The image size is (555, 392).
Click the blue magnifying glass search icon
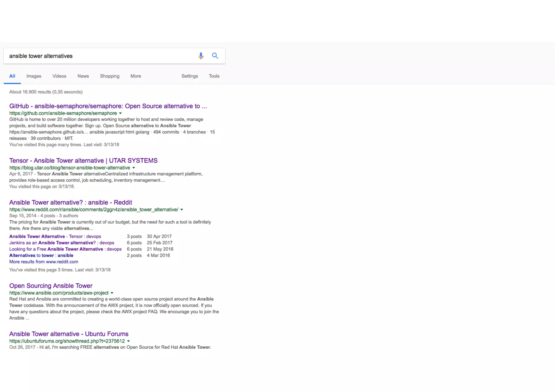pos(215,56)
